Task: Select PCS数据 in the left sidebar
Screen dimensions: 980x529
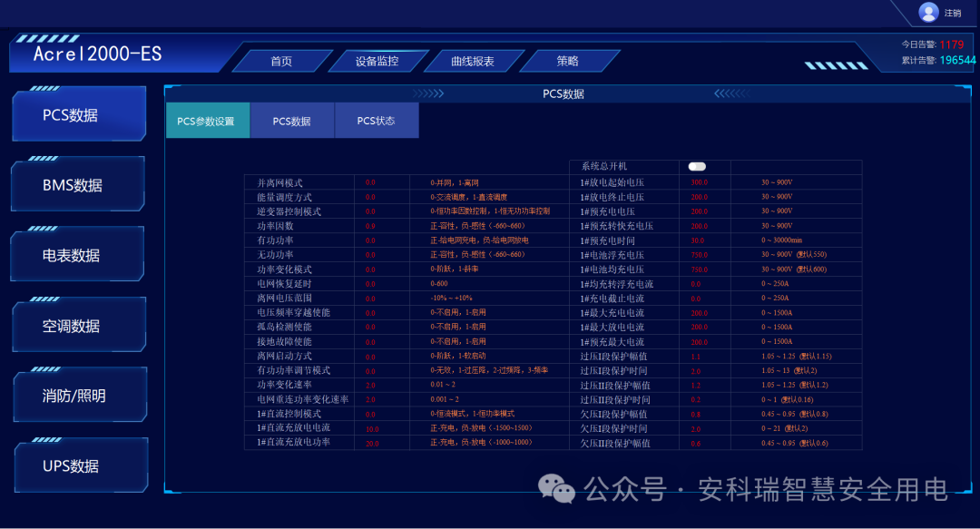Action: [x=79, y=115]
